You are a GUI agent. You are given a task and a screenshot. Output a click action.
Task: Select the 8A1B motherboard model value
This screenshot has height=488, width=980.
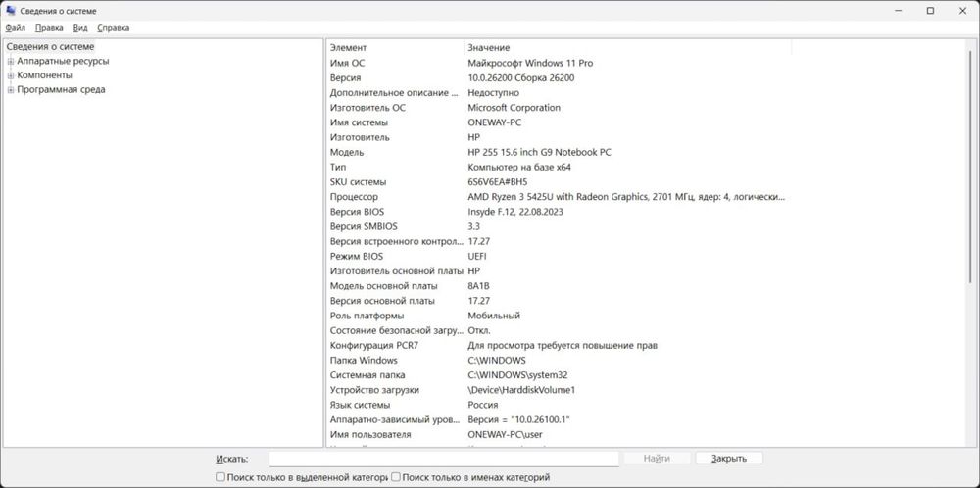pos(479,286)
